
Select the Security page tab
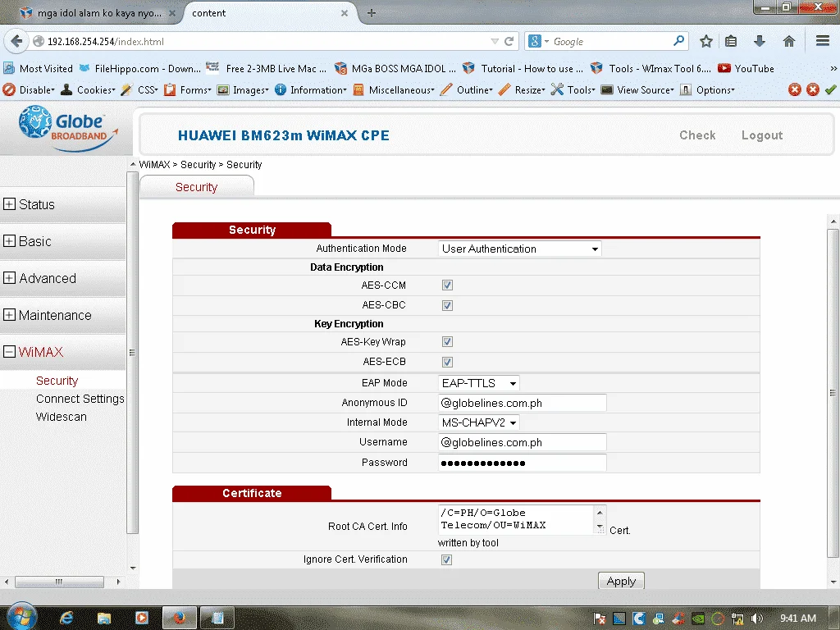197,187
